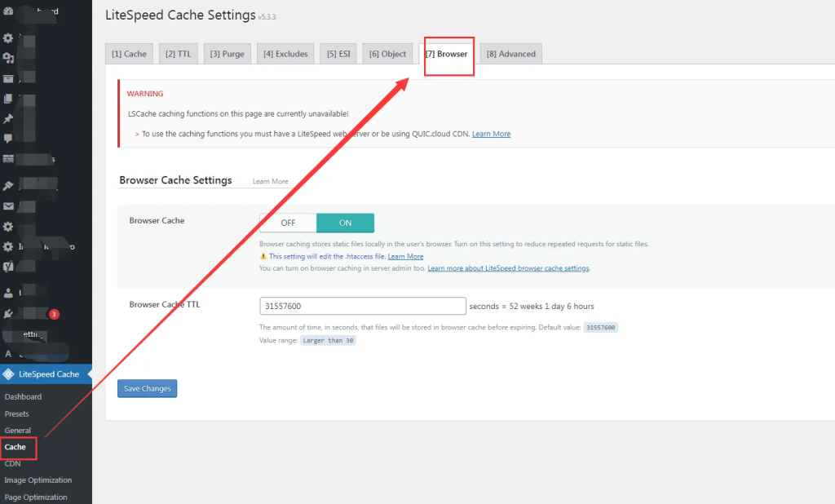
Task: Click the '52 weeks 1 day 6 hours' text
Action: (552, 306)
